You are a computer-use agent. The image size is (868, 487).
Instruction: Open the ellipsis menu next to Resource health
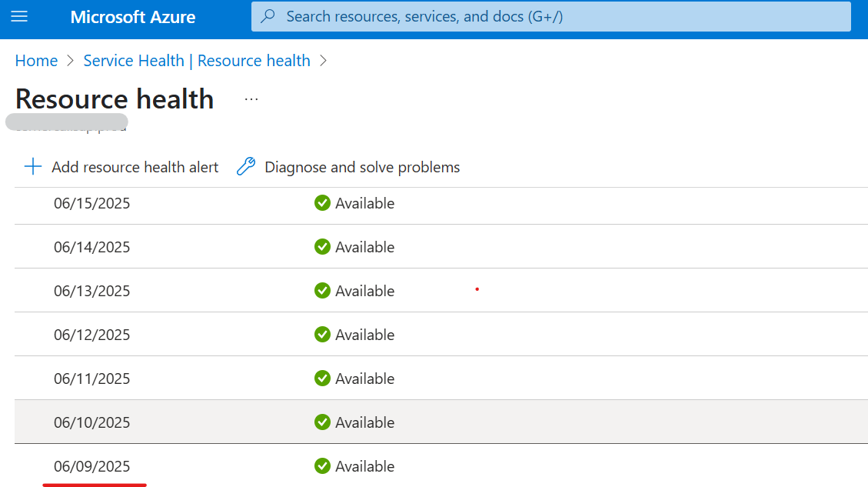(250, 97)
